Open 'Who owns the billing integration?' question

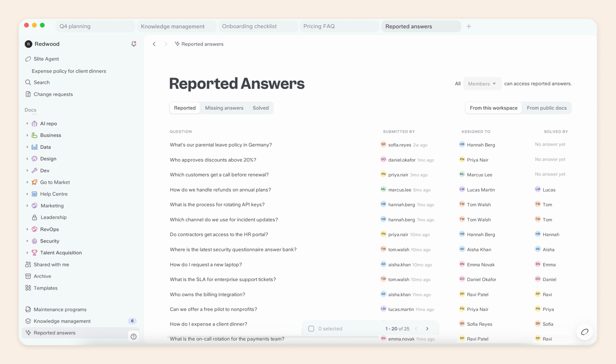(207, 294)
